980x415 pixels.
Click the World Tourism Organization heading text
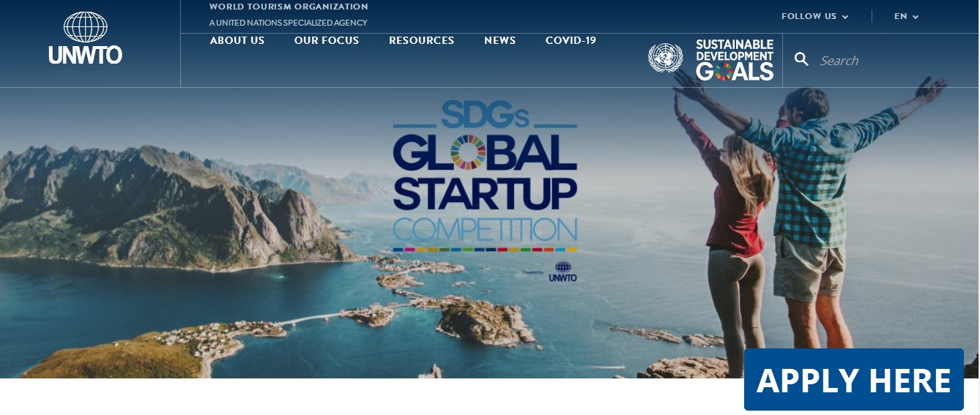289,7
